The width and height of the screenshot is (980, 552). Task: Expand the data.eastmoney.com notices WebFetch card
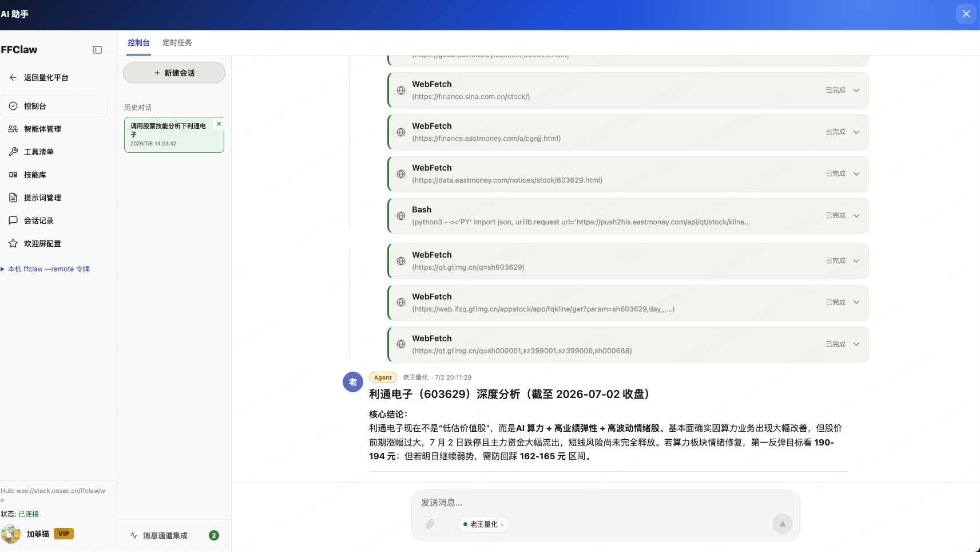[x=856, y=174]
